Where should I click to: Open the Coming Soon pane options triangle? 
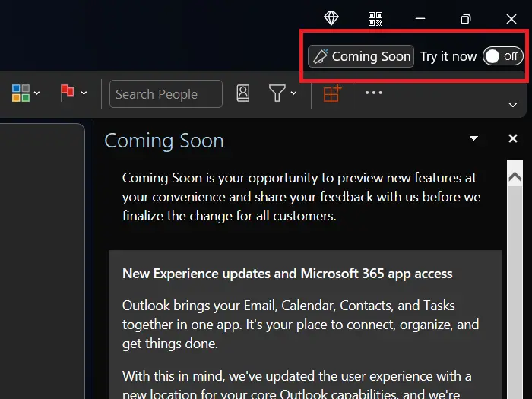[x=473, y=138]
